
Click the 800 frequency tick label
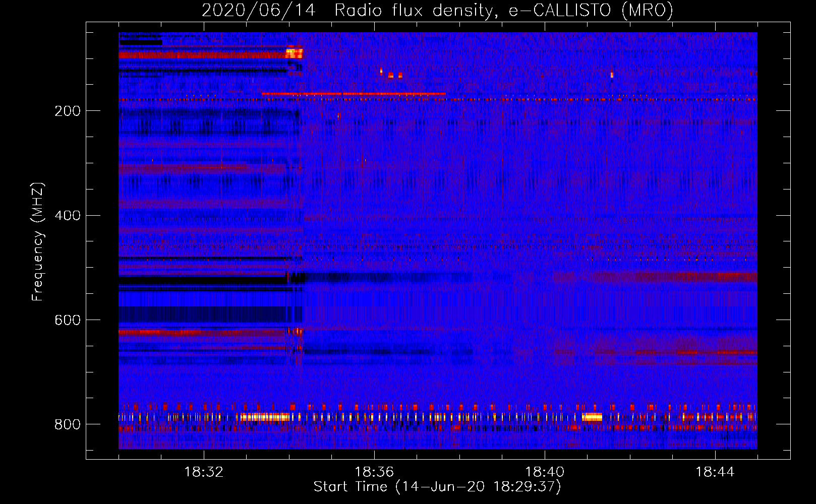click(68, 424)
